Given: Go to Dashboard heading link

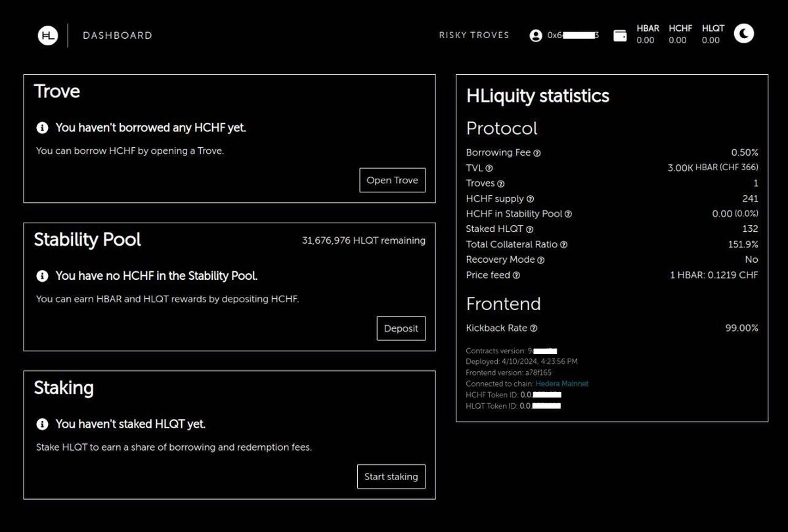Looking at the screenshot, I should pos(118,35).
